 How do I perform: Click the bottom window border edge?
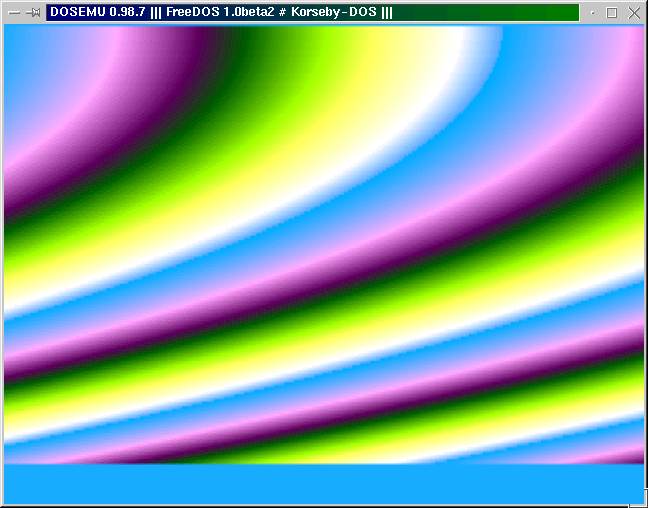(x=324, y=505)
